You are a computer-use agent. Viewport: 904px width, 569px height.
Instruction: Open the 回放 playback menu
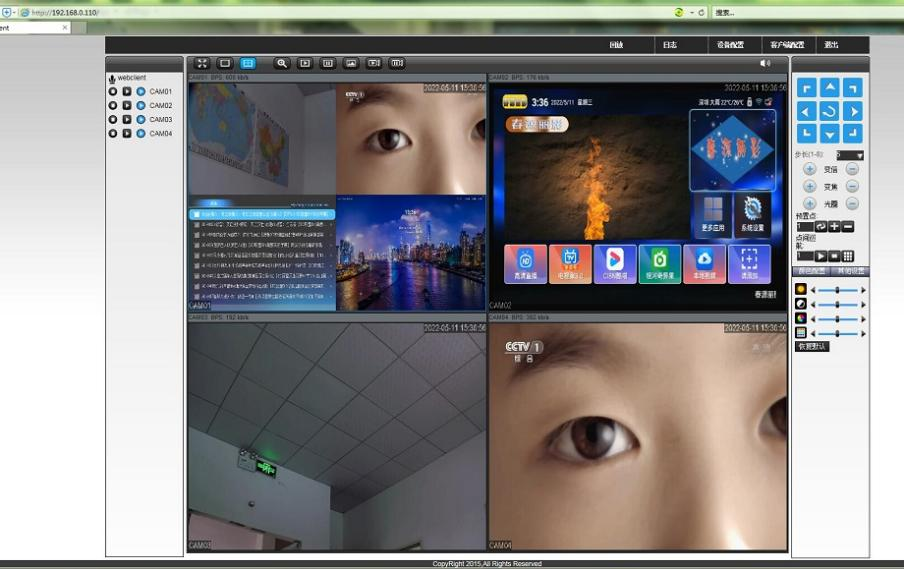coord(617,45)
